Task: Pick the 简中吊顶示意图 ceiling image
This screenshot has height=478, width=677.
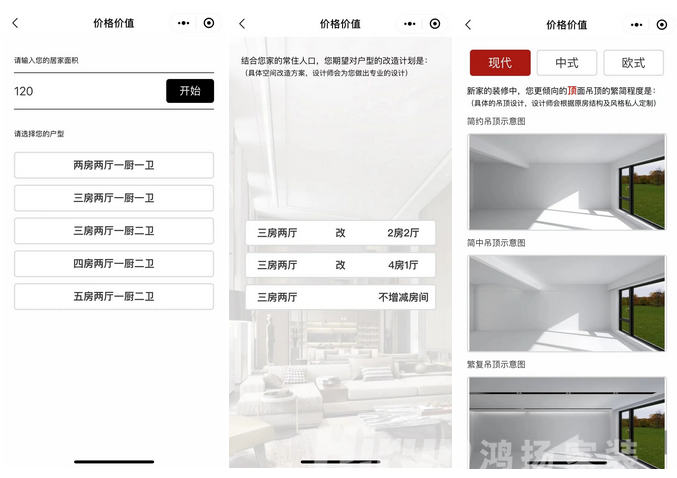Action: click(566, 303)
